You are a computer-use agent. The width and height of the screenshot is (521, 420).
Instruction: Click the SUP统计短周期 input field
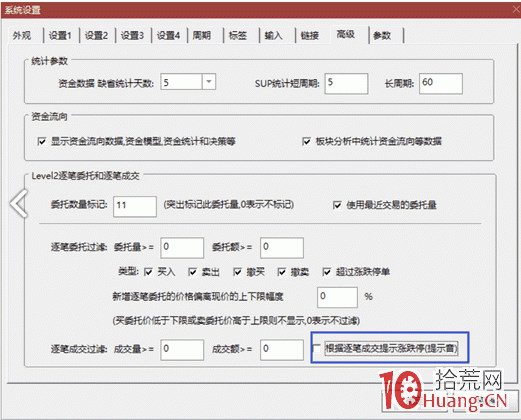(x=346, y=83)
